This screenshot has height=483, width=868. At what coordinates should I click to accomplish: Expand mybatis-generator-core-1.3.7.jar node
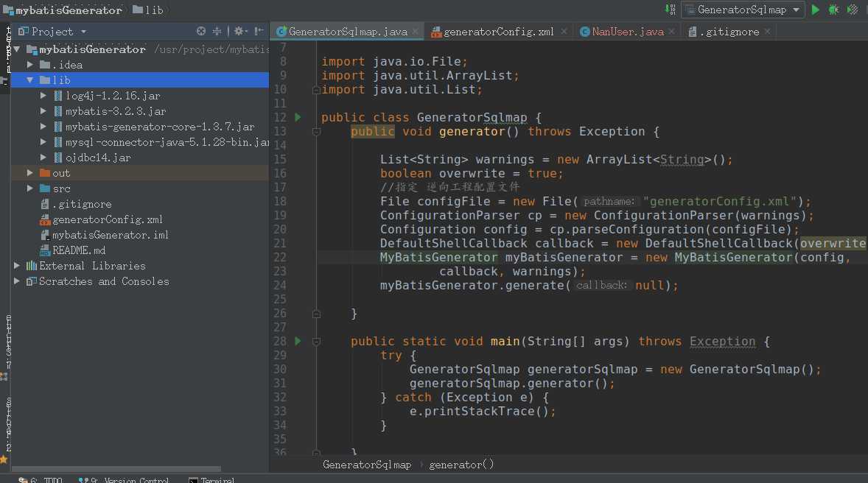click(43, 127)
